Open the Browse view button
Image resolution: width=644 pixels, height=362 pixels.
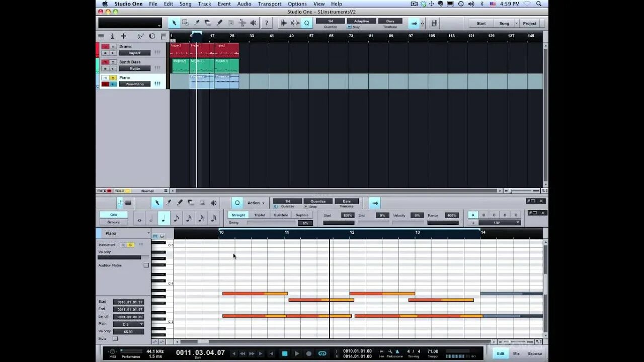tap(535, 353)
